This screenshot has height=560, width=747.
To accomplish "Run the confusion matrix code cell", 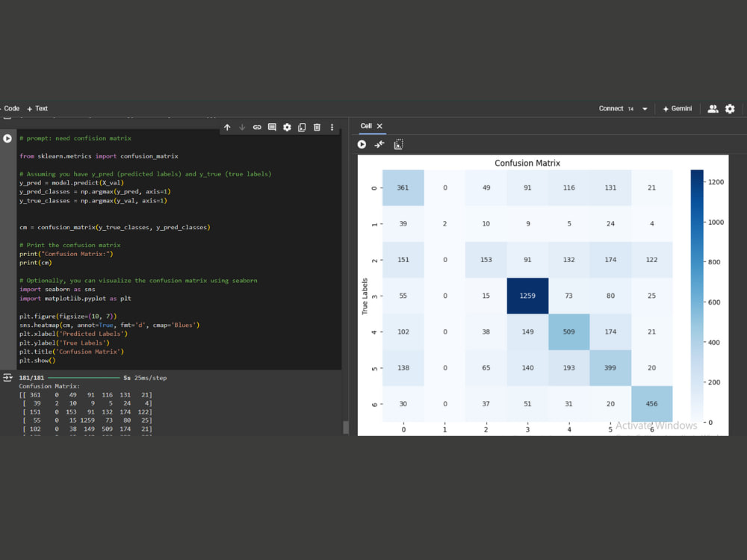I will [x=7, y=138].
